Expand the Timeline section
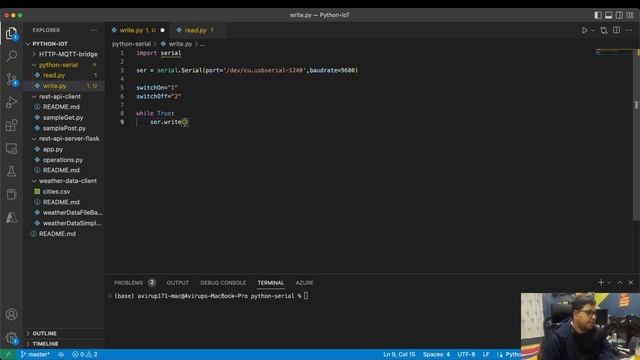This screenshot has height=360, width=640. tap(64, 344)
